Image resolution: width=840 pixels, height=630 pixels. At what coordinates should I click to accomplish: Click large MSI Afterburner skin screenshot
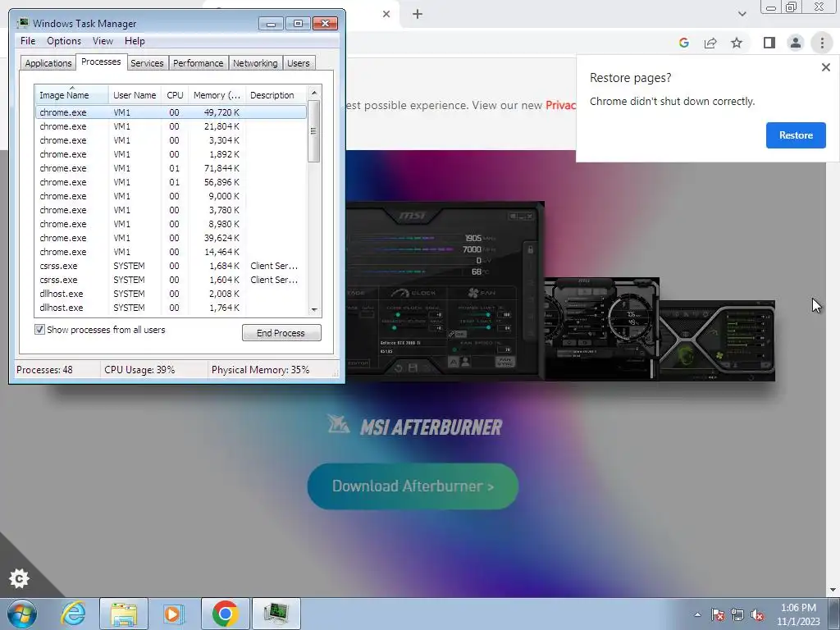(445, 290)
